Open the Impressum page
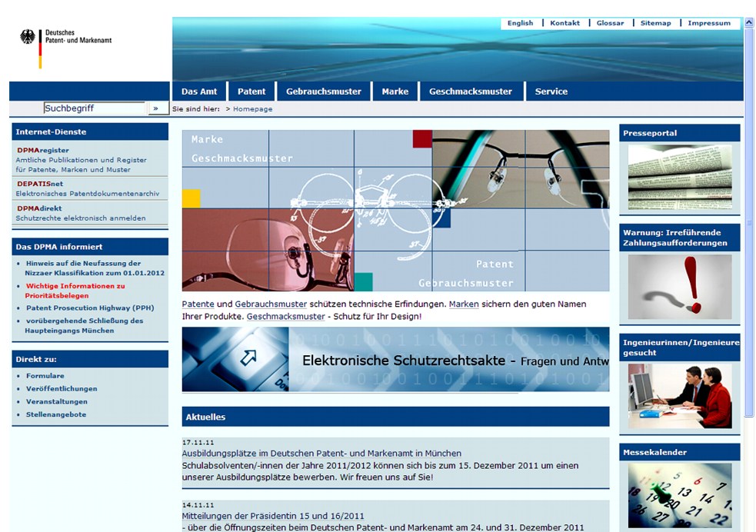 [x=709, y=23]
